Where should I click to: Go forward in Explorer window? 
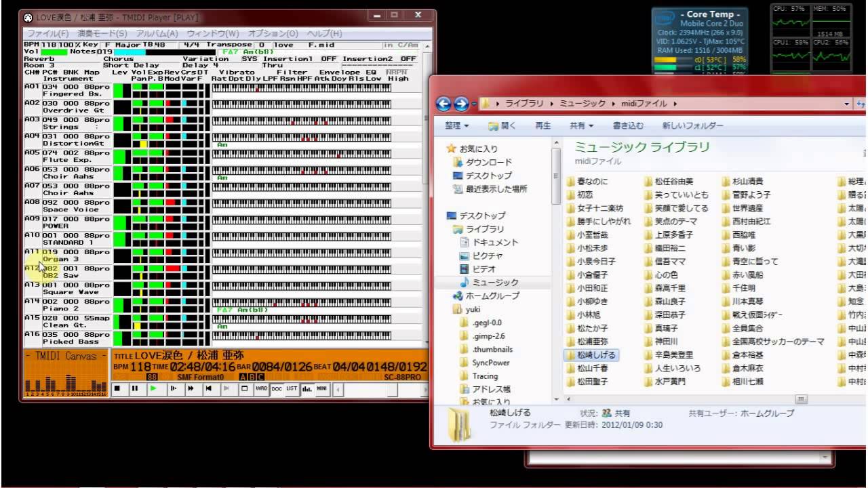462,103
